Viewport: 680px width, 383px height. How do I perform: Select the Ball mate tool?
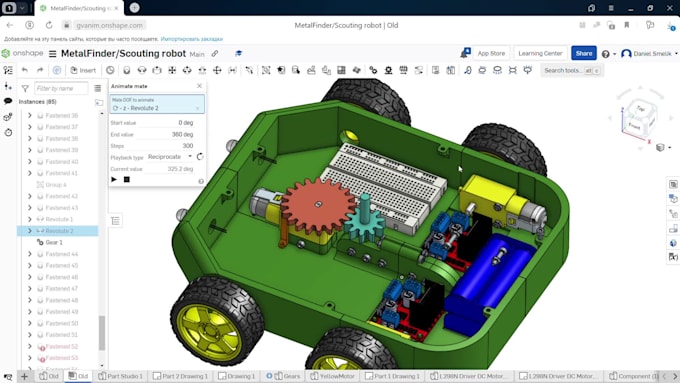[217, 70]
